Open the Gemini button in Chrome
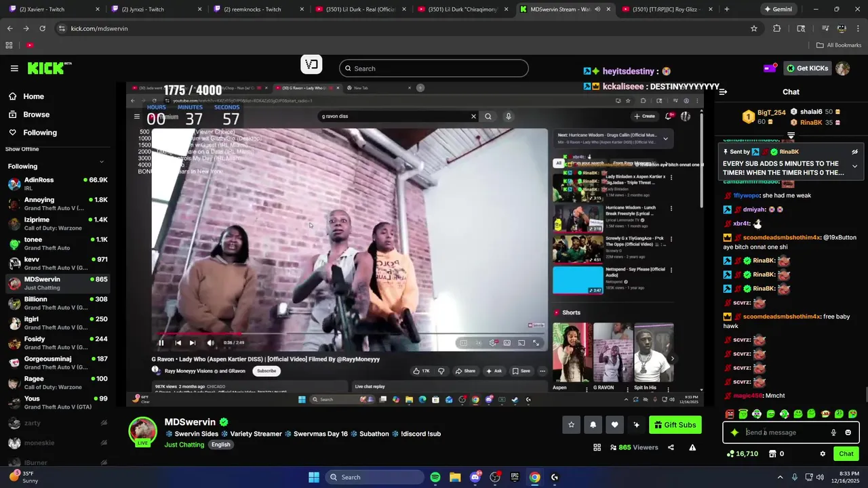Screen dimensions: 868x488 (x=777, y=9)
